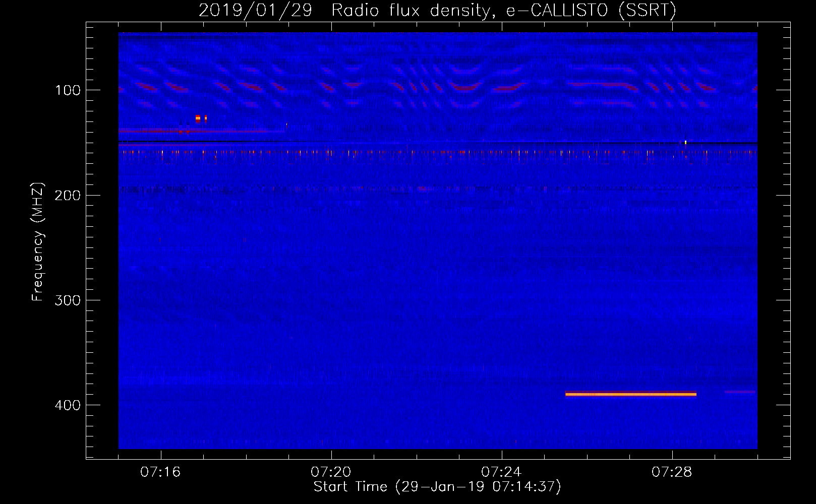Click the "Start Time (29-Jan-19 07:14:37)" label
Viewport: 816px width, 504px height.
click(437, 487)
